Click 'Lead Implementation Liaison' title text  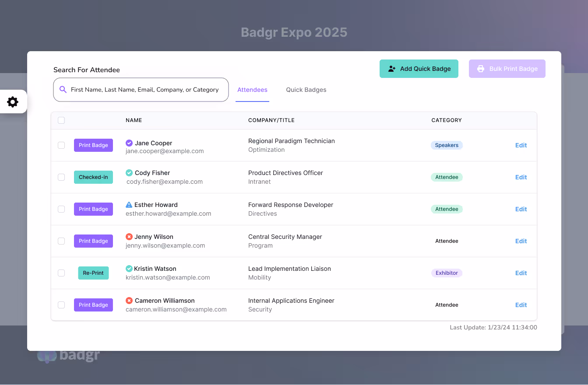click(289, 269)
